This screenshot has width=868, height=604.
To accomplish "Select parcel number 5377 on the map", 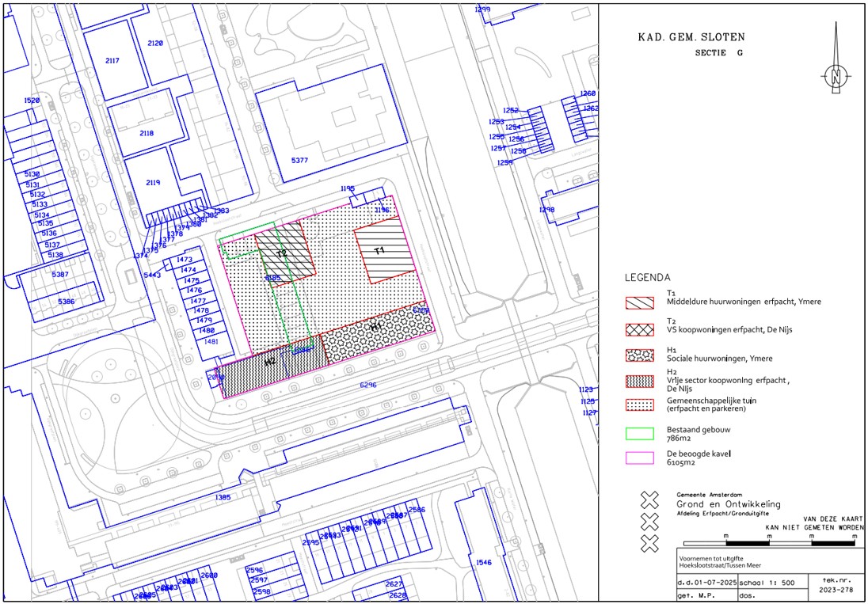I will pyautogui.click(x=299, y=161).
